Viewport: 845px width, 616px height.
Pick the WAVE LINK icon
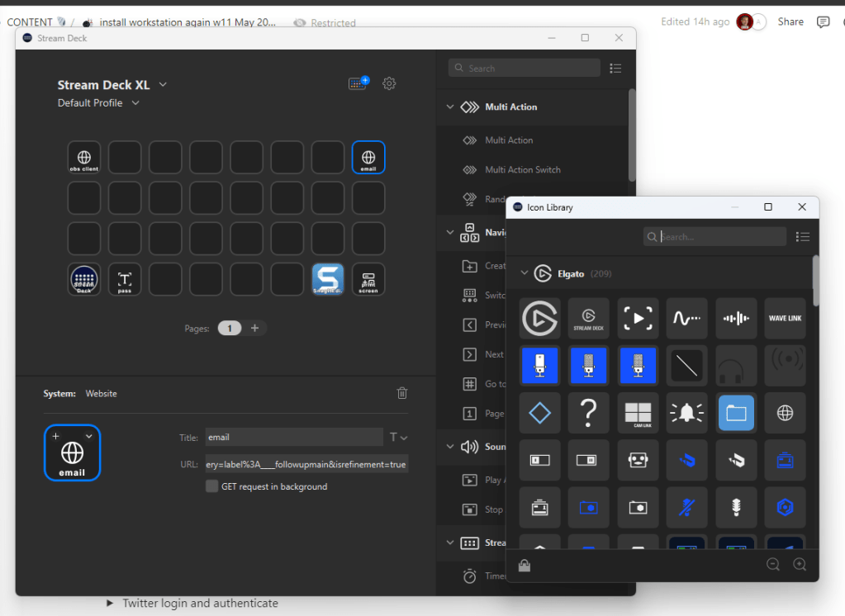[x=786, y=318]
